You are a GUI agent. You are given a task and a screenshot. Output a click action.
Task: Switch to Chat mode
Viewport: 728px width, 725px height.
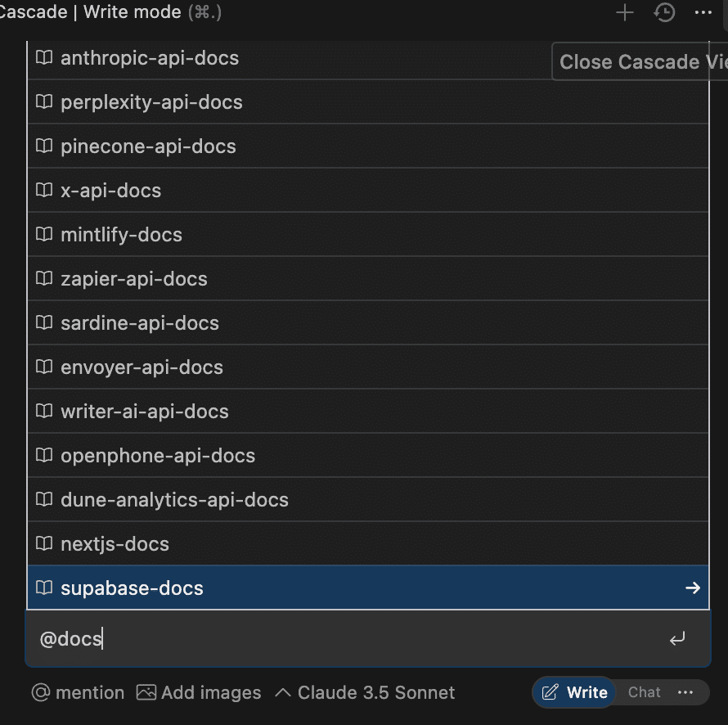644,692
